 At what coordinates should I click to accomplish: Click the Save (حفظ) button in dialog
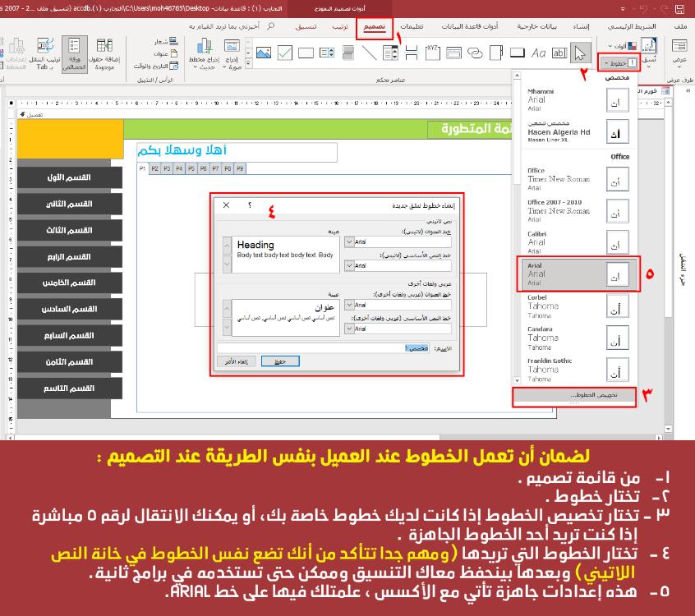pos(280,361)
